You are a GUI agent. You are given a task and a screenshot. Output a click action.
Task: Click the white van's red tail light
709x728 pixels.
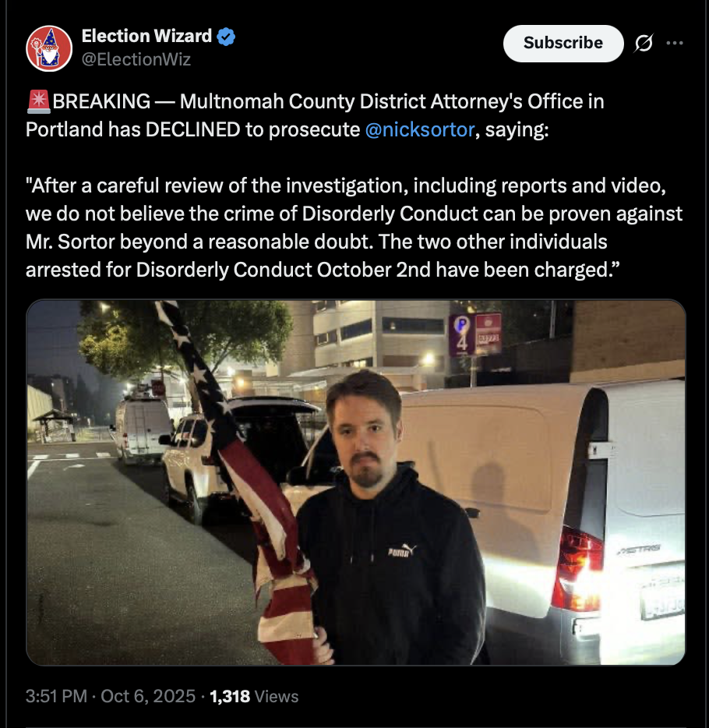pos(577,568)
